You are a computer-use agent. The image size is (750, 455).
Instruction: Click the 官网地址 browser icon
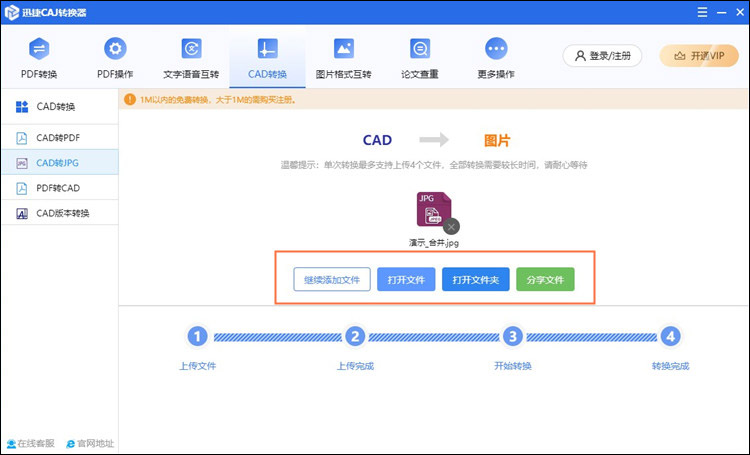(70, 444)
